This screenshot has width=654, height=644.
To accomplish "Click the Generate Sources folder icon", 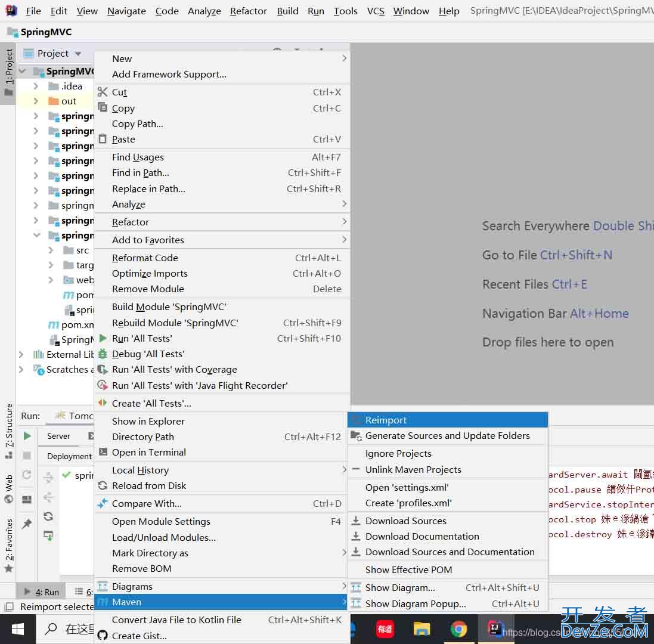I will [356, 436].
